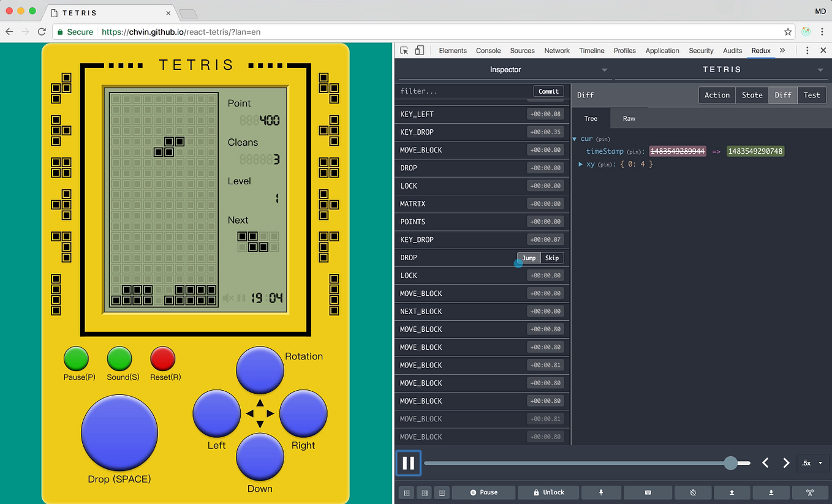Click the browser back arrow
The width and height of the screenshot is (832, 504).
click(9, 32)
